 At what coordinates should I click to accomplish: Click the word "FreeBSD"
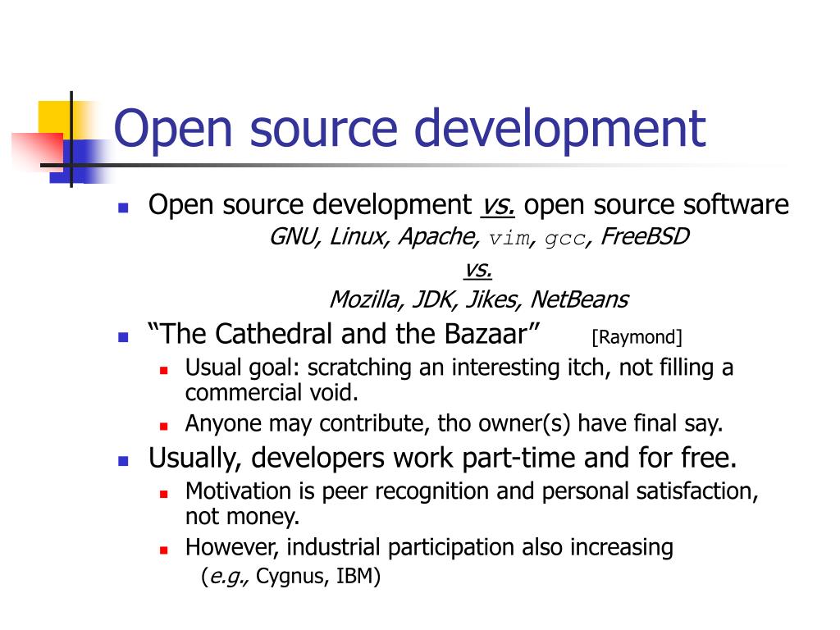(645, 236)
